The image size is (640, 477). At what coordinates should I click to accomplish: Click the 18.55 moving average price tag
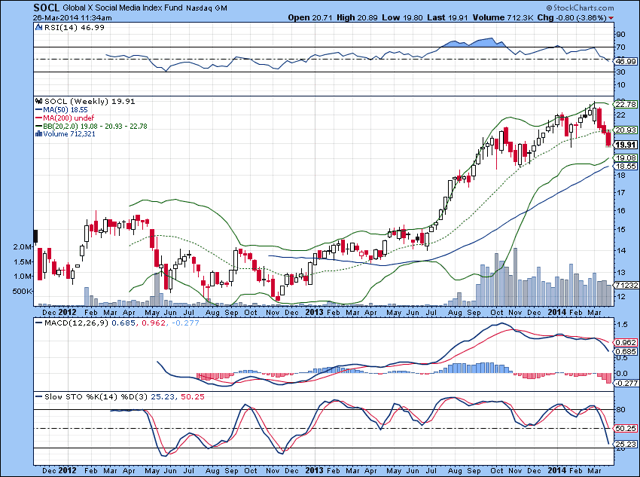click(x=626, y=166)
